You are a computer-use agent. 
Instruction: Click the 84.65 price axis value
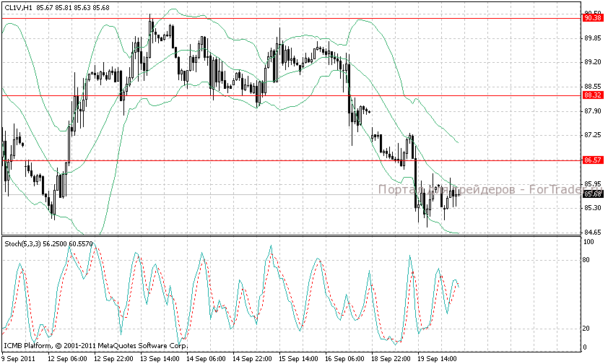click(x=593, y=233)
